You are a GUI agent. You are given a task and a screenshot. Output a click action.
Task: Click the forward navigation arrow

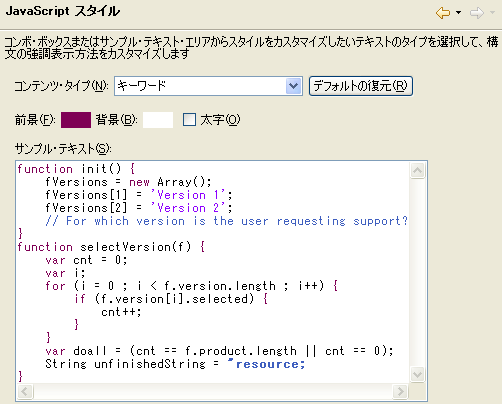[x=477, y=13]
